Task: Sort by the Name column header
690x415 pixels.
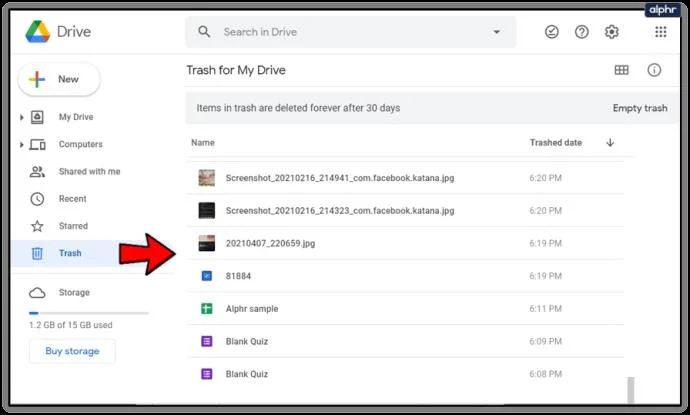Action: [203, 143]
